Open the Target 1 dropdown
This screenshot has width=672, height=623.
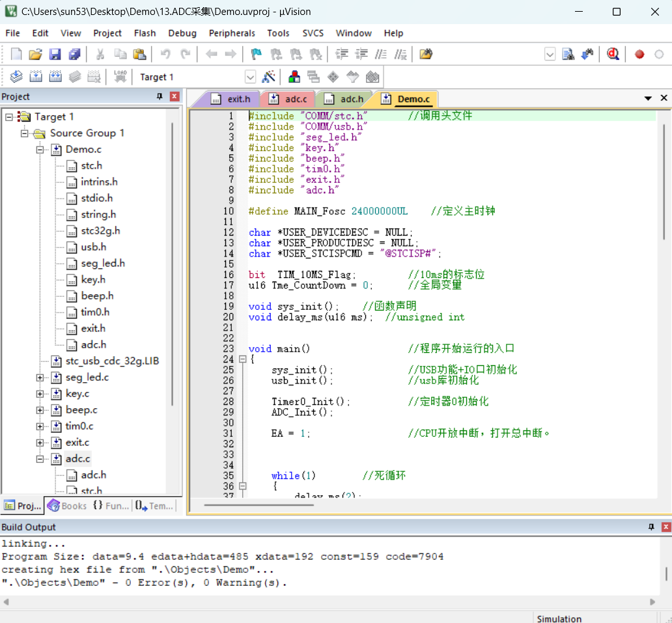(250, 77)
